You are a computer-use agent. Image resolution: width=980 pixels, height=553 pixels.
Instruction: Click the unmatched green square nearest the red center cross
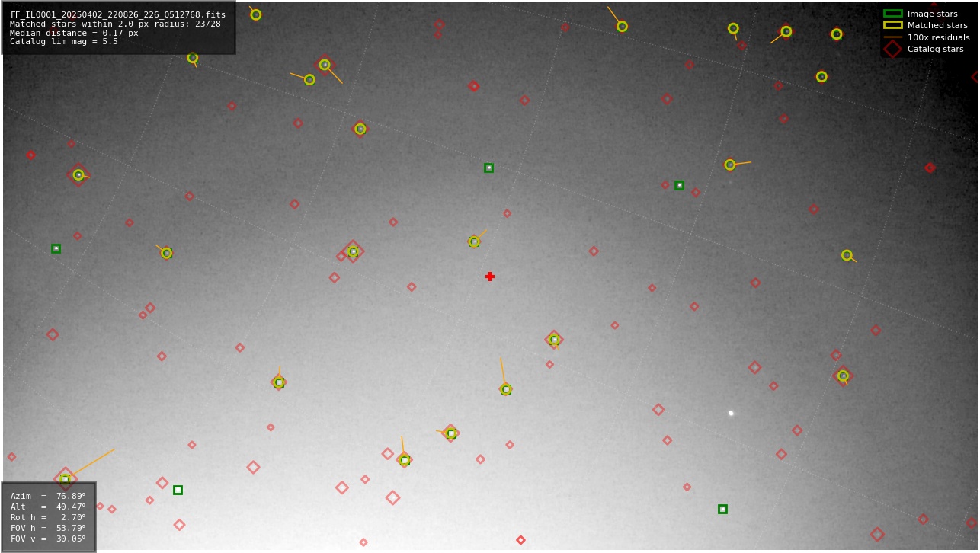(x=488, y=168)
